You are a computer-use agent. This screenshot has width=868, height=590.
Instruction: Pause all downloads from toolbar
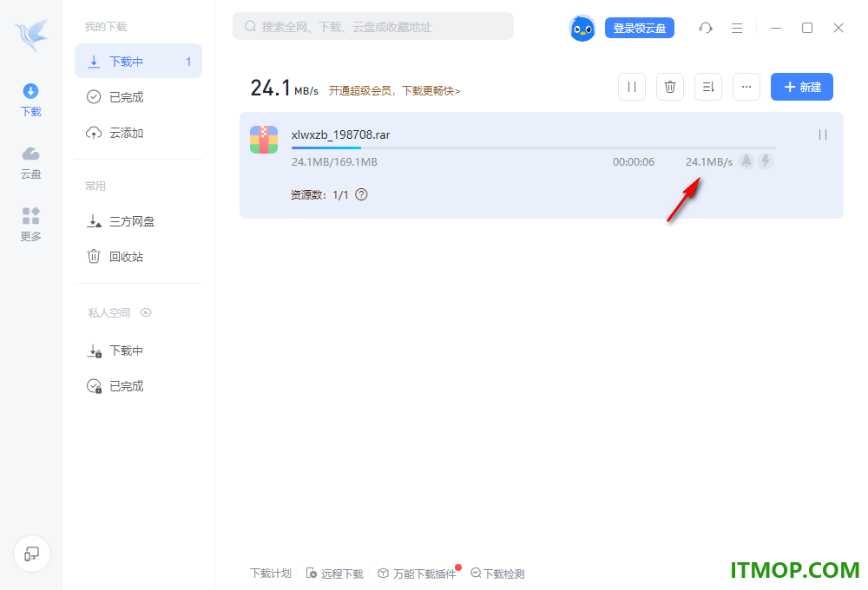coord(632,87)
